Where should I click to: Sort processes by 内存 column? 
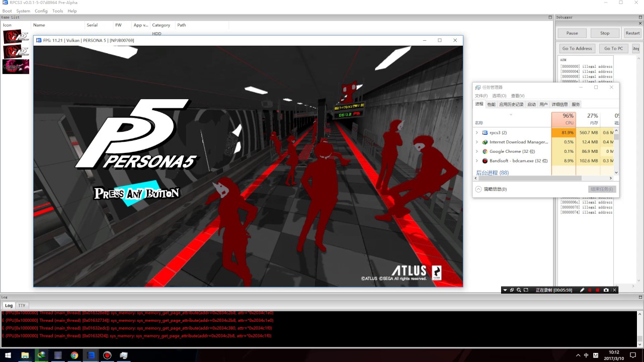tap(589, 119)
